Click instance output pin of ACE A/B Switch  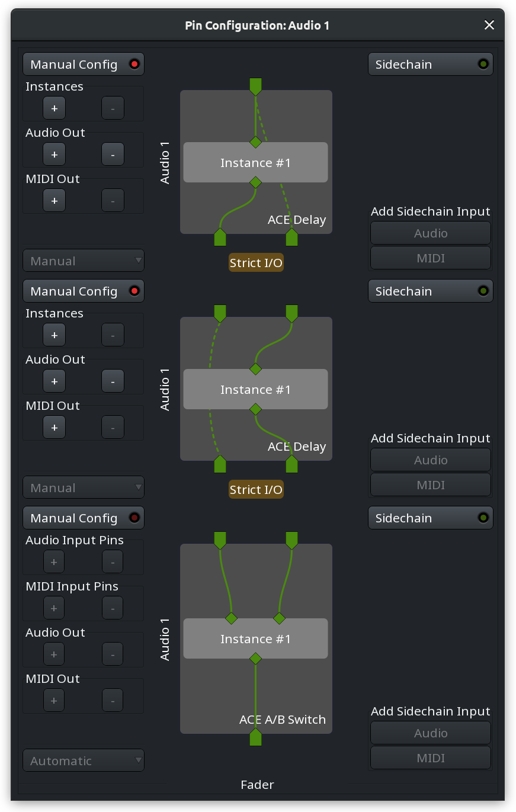(x=255, y=659)
